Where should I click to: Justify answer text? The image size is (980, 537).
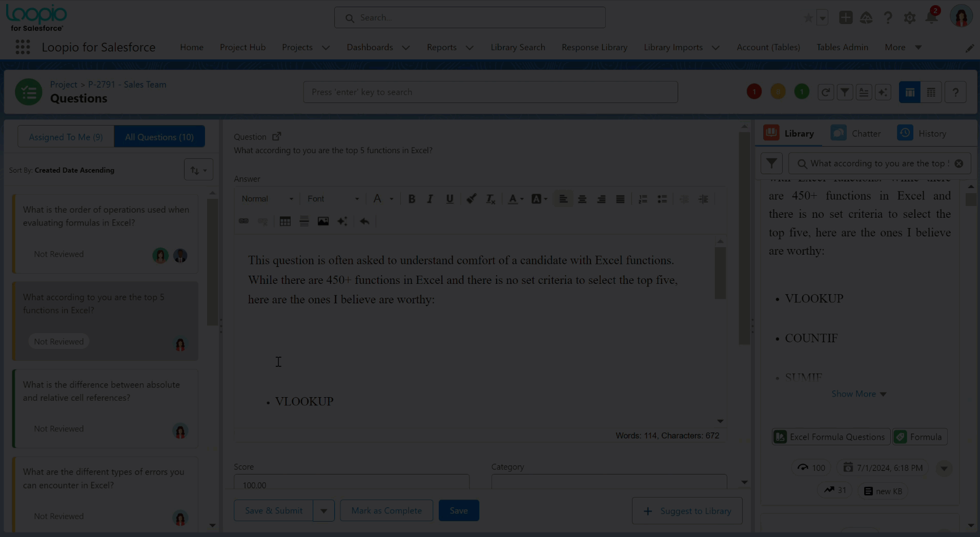coord(620,199)
